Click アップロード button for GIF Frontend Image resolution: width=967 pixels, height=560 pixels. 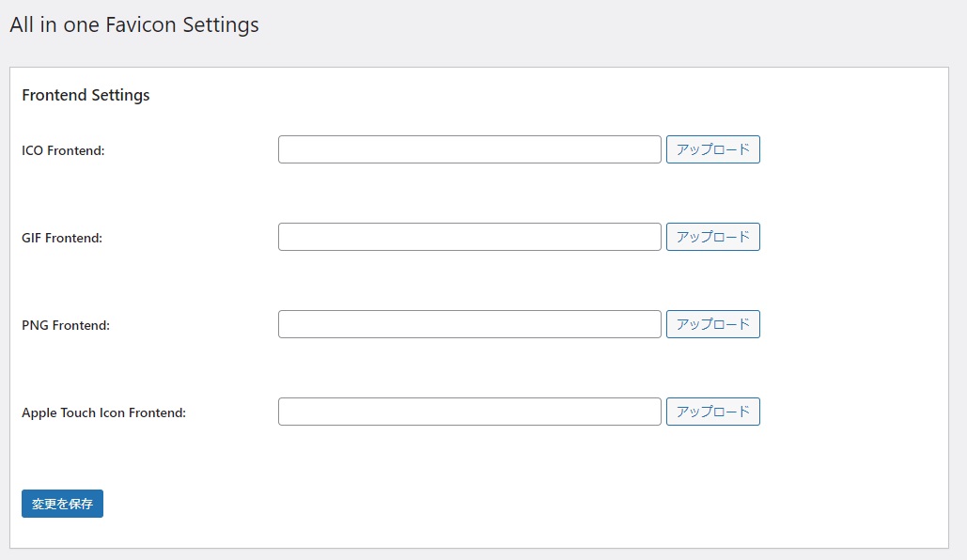tap(713, 237)
